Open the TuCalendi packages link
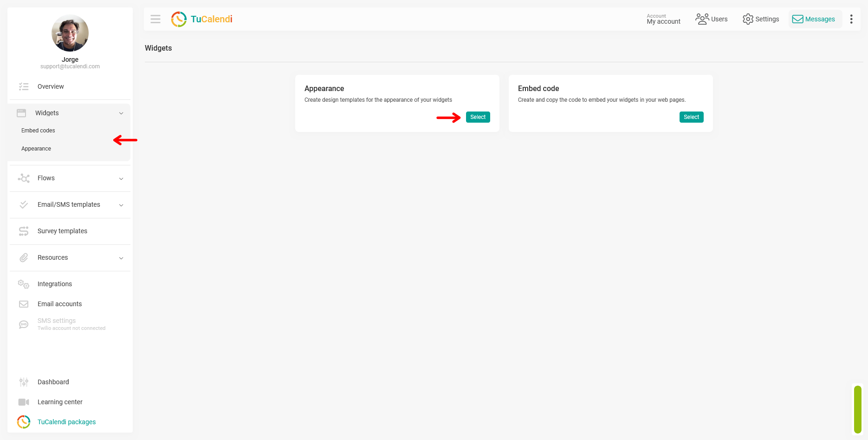868x440 pixels. [x=66, y=422]
